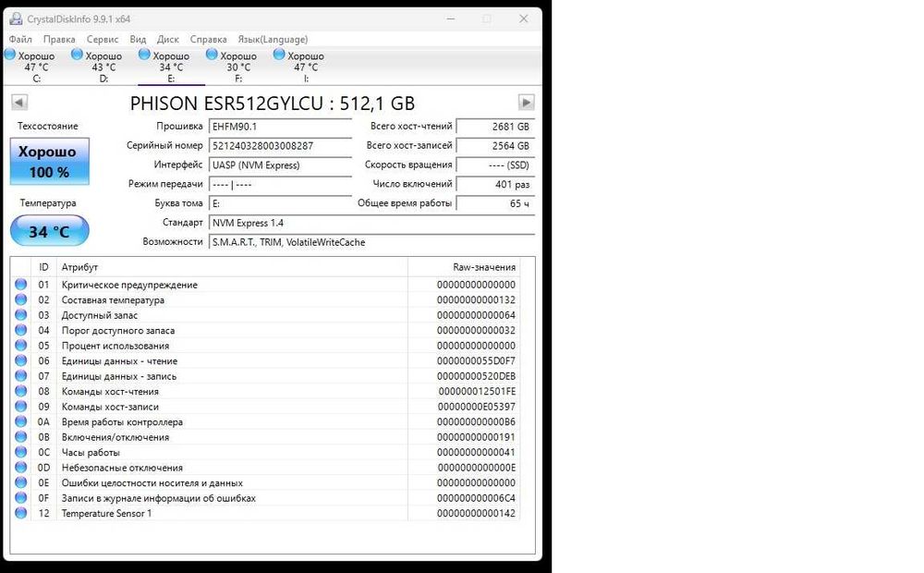Go to next disk with right arrow
The width and height of the screenshot is (924, 573).
tap(527, 103)
